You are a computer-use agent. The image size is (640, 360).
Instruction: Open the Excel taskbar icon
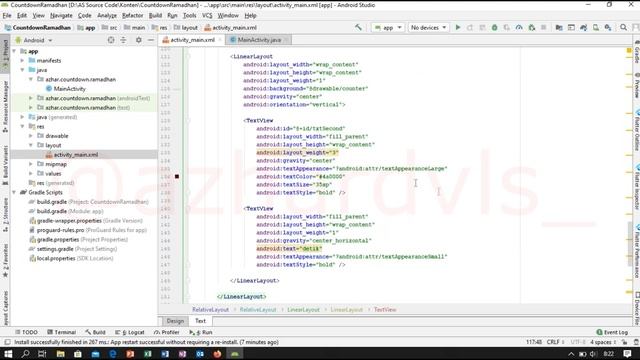click(148, 354)
